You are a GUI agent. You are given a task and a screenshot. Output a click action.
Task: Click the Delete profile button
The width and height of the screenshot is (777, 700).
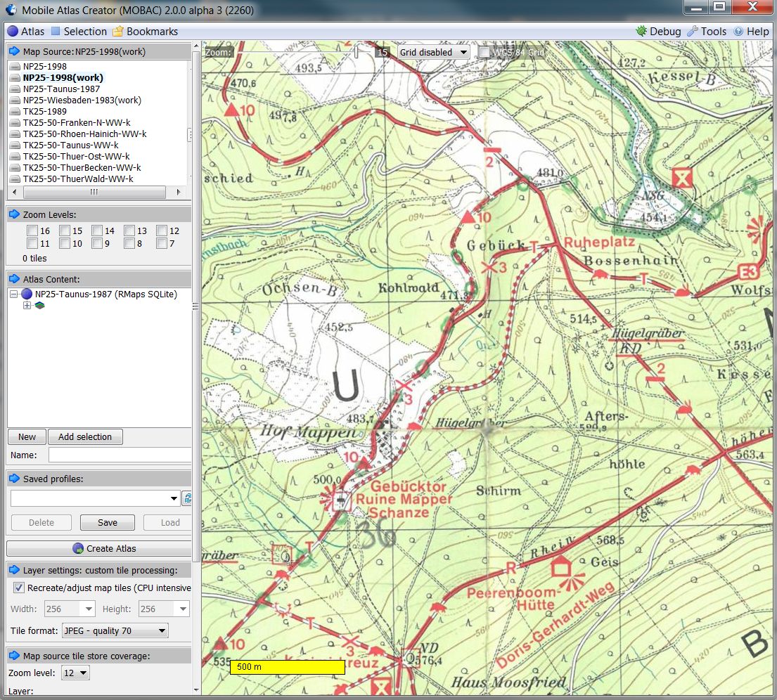41,523
